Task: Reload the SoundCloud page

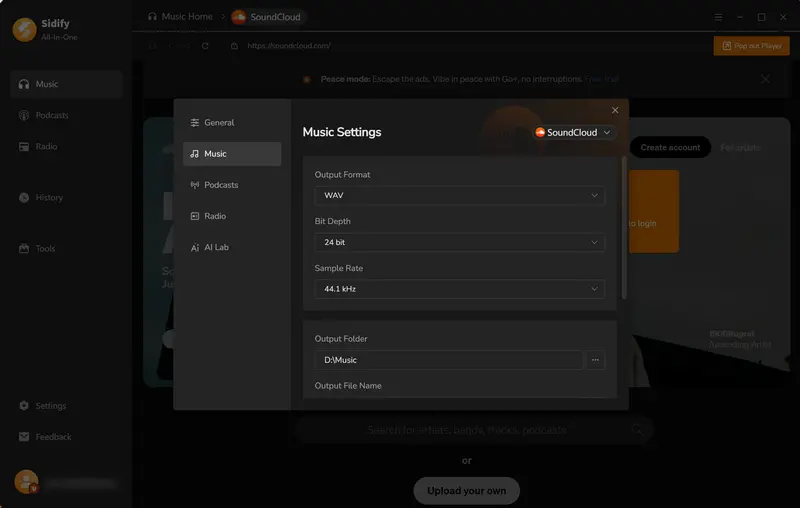Action: [205, 46]
